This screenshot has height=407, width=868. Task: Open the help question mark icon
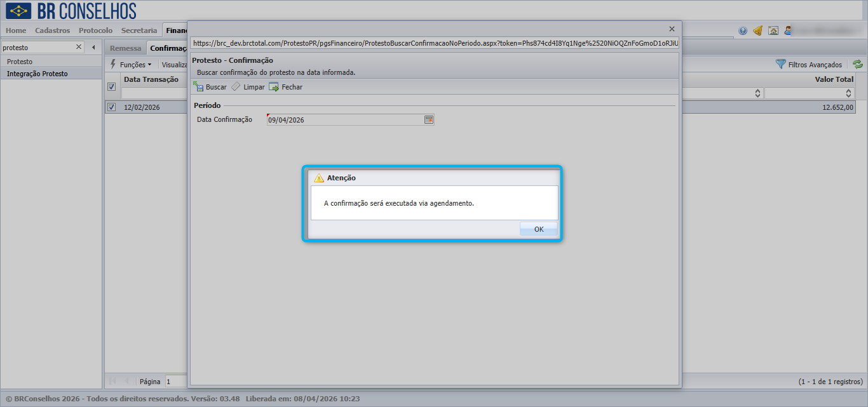point(743,30)
